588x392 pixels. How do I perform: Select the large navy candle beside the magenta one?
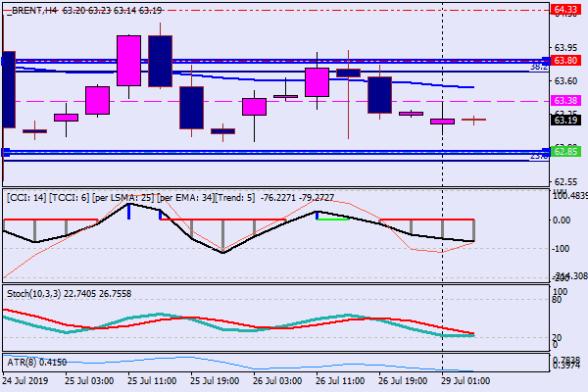pos(161,61)
